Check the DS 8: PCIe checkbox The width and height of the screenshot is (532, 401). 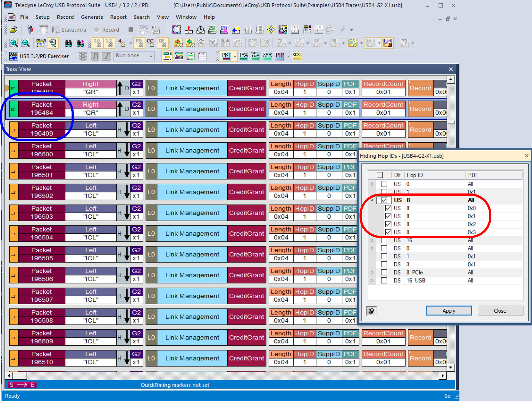(x=384, y=272)
